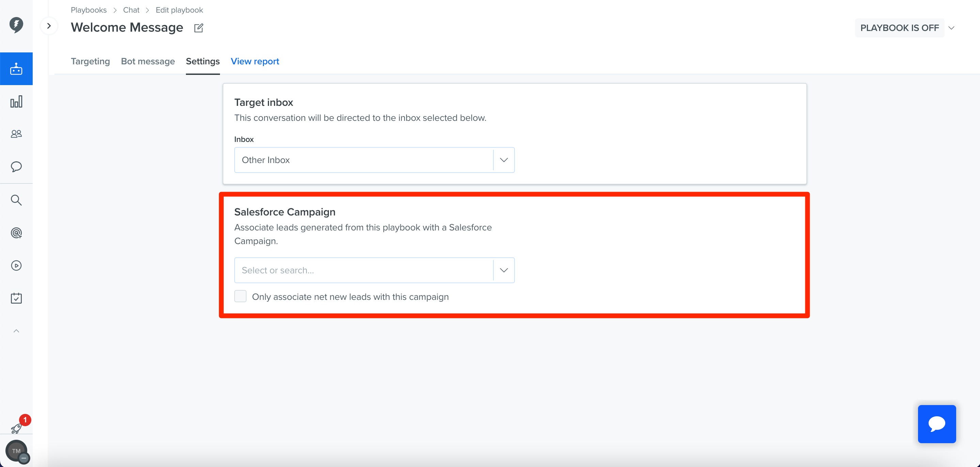This screenshot has width=980, height=467.
Task: Open the View report link
Action: [x=255, y=61]
